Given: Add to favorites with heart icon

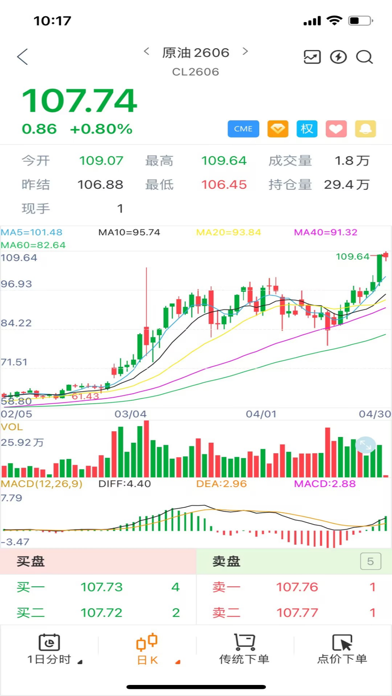Looking at the screenshot, I should tap(337, 129).
